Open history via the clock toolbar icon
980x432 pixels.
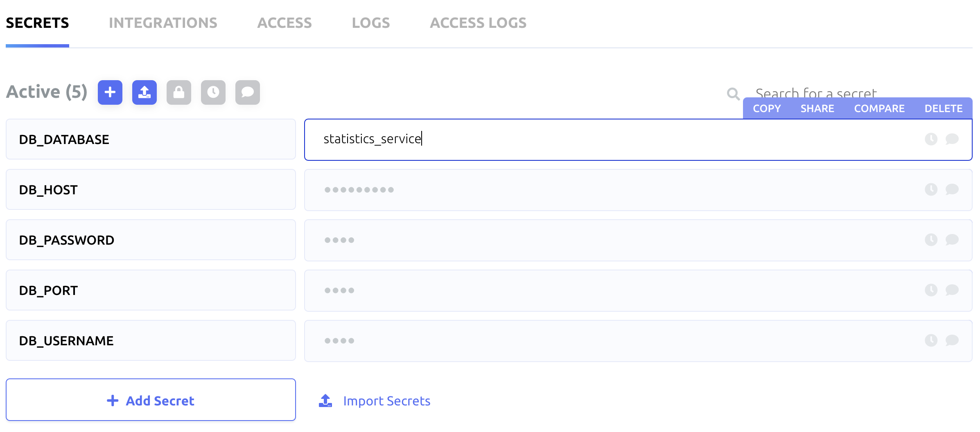(213, 92)
